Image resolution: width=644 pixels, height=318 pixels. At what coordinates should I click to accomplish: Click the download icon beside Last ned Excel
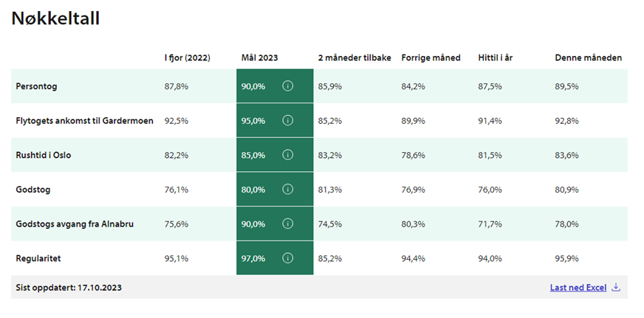(616, 288)
